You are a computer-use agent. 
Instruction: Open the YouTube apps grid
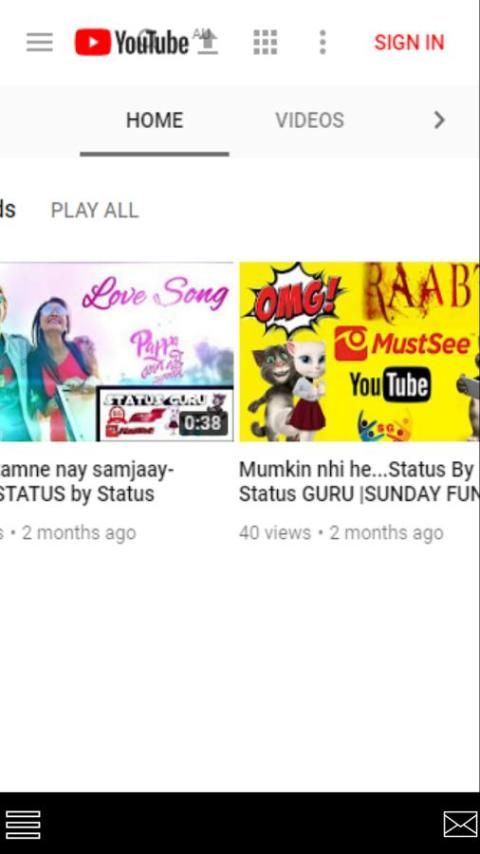tap(265, 42)
